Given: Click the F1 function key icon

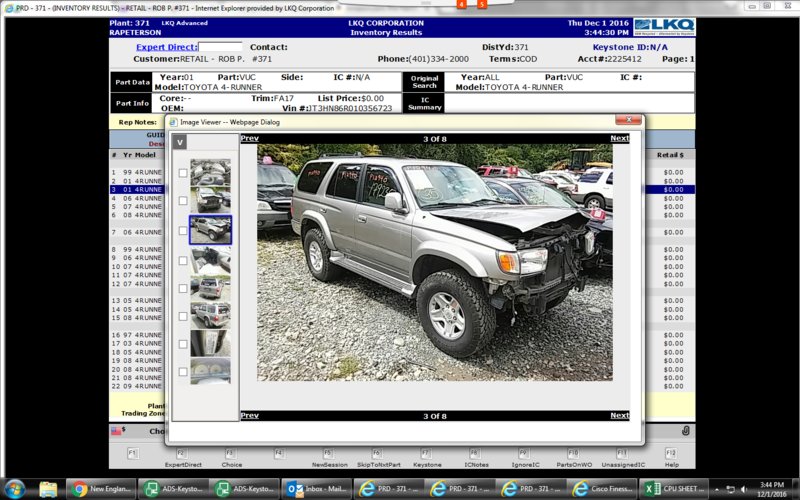Looking at the screenshot, I should click(133, 453).
